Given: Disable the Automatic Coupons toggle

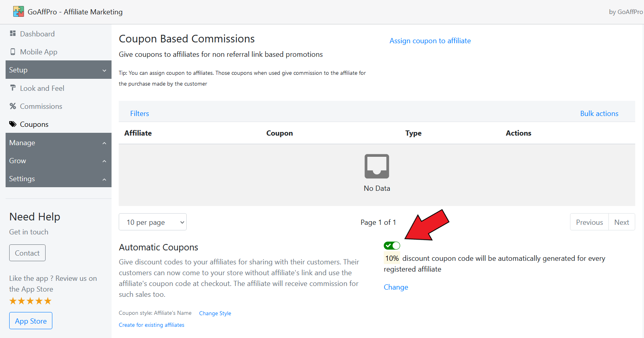Looking at the screenshot, I should [x=392, y=246].
